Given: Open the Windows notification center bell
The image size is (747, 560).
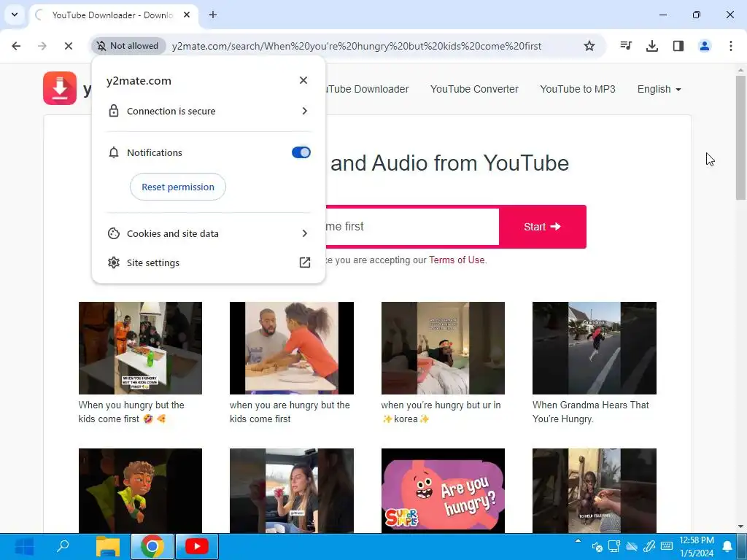Looking at the screenshot, I should [x=727, y=546].
